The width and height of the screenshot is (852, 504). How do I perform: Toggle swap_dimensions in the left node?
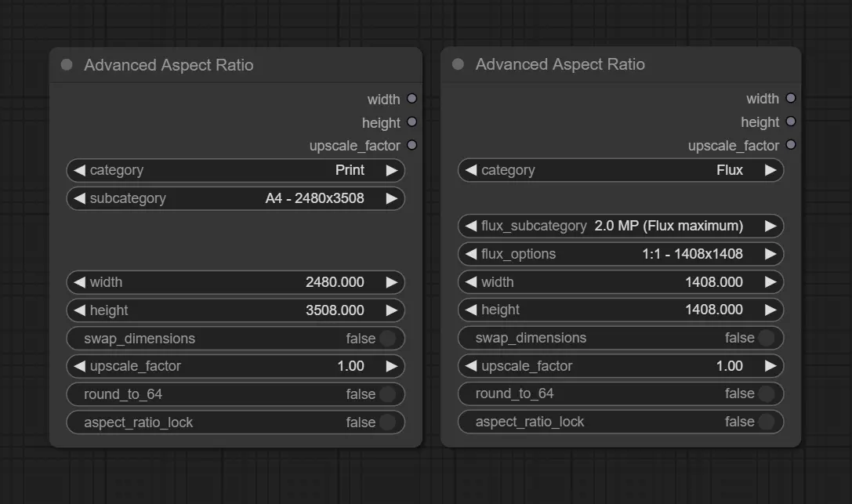click(387, 339)
